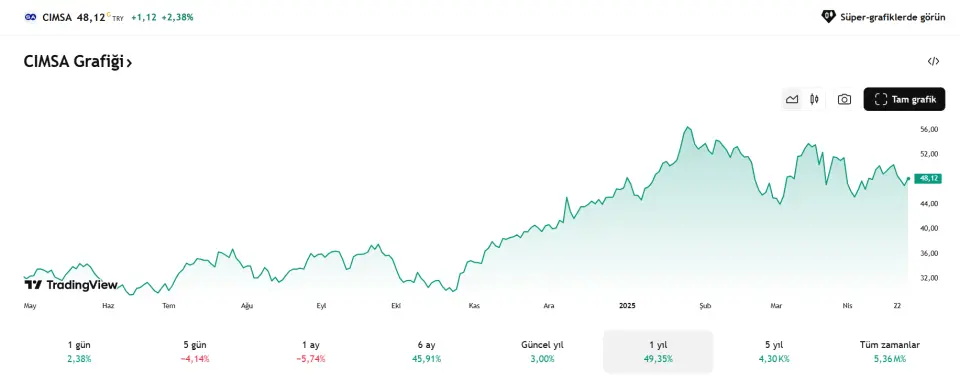
Task: Select Tüm zamanlar time range
Action: pos(890,352)
